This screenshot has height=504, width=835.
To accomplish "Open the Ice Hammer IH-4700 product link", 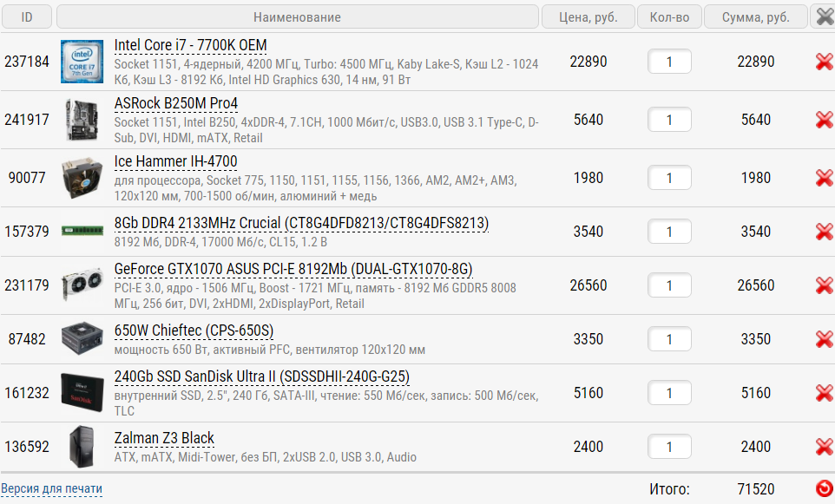I will coord(175,162).
